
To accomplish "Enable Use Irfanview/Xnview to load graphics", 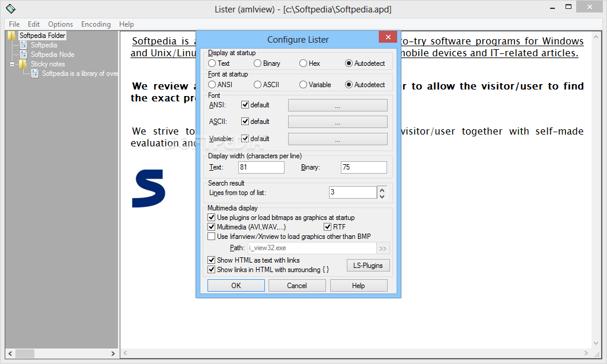I will pos(212,236).
